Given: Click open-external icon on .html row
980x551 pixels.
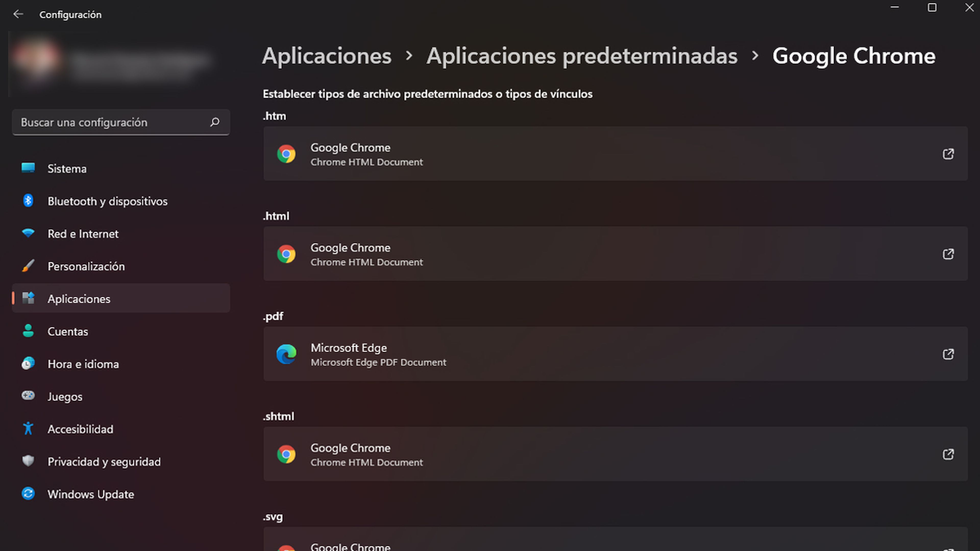Looking at the screenshot, I should coord(948,254).
